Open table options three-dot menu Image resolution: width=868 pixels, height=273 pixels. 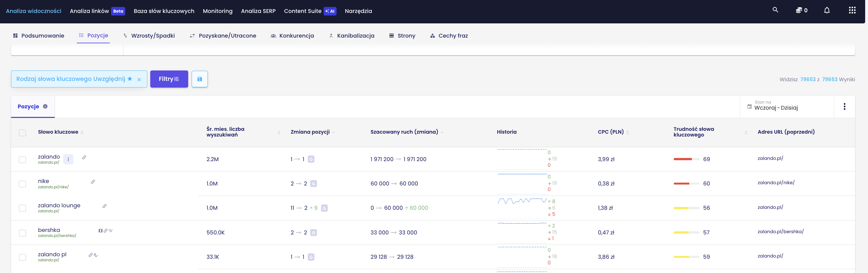click(844, 107)
